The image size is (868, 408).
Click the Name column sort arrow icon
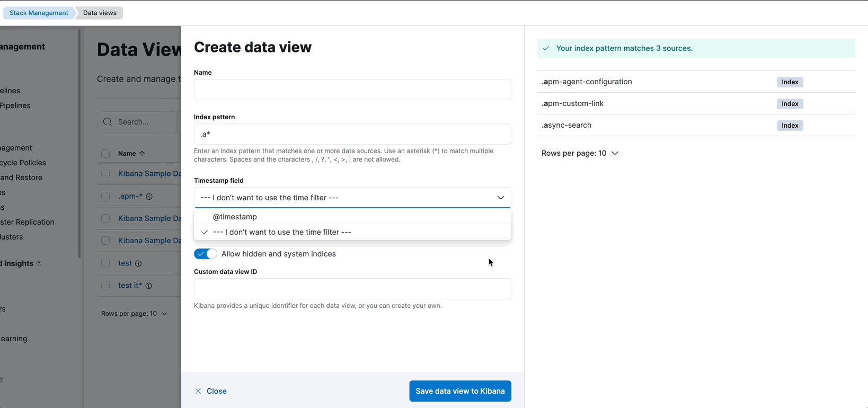[x=142, y=154]
